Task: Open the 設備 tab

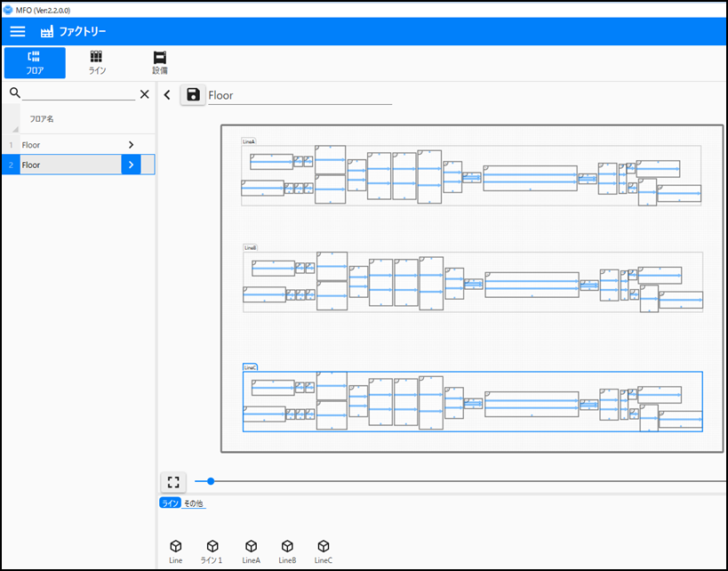Action: (x=159, y=62)
